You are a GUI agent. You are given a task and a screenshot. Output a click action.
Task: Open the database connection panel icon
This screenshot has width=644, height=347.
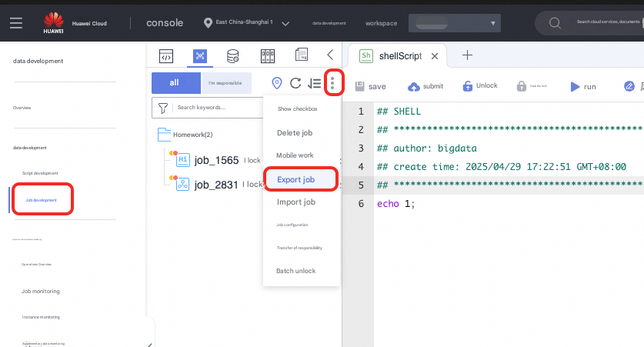[233, 56]
